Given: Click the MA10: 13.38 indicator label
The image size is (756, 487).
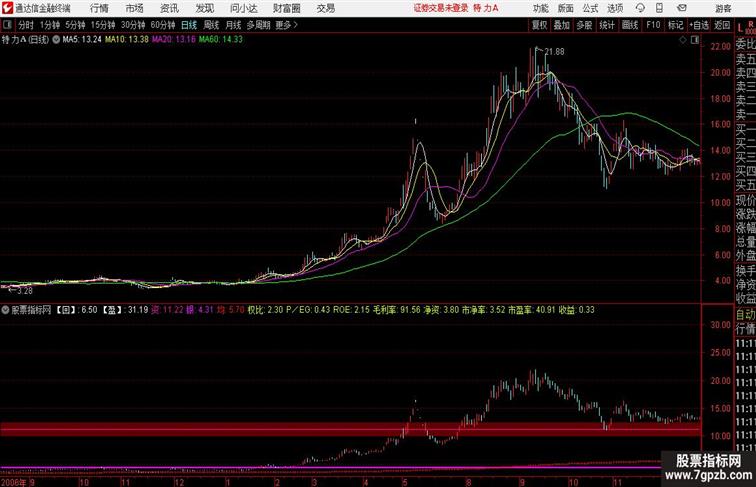Looking at the screenshot, I should 127,40.
